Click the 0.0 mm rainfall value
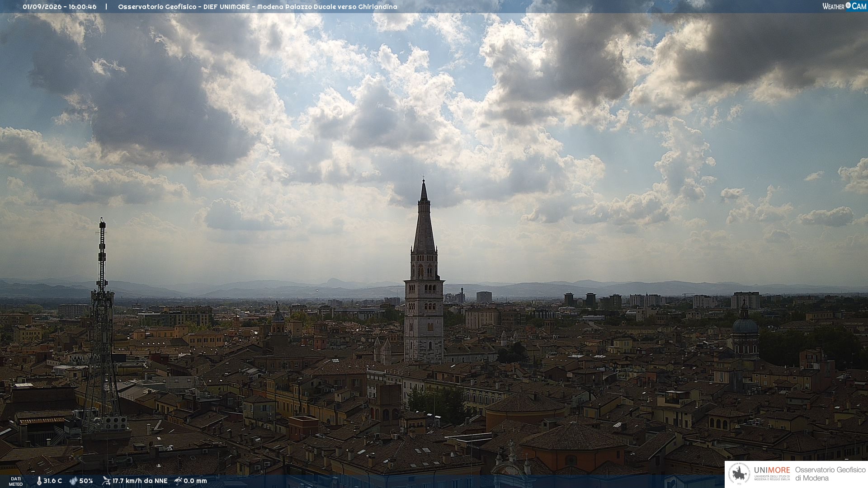 coord(195,481)
